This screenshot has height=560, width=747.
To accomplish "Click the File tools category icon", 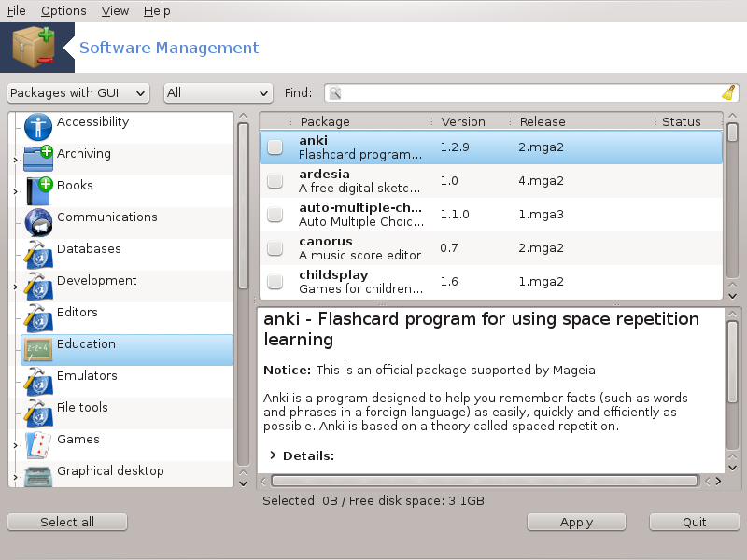I will point(38,413).
